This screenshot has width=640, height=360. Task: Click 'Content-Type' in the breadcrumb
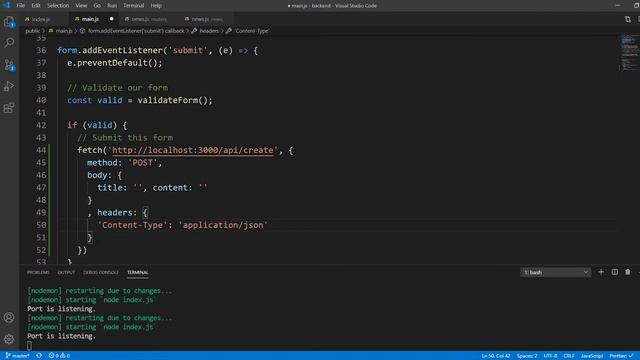tap(252, 31)
